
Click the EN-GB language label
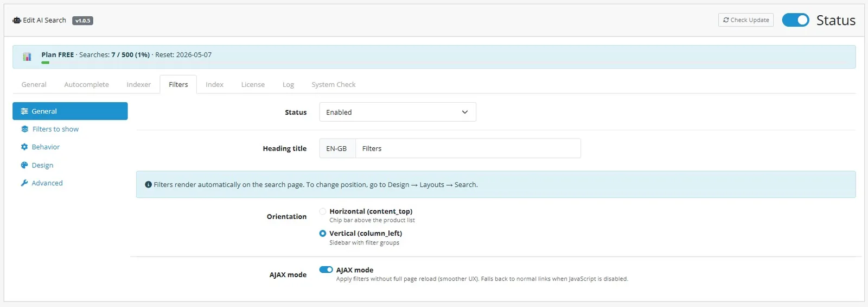click(337, 148)
